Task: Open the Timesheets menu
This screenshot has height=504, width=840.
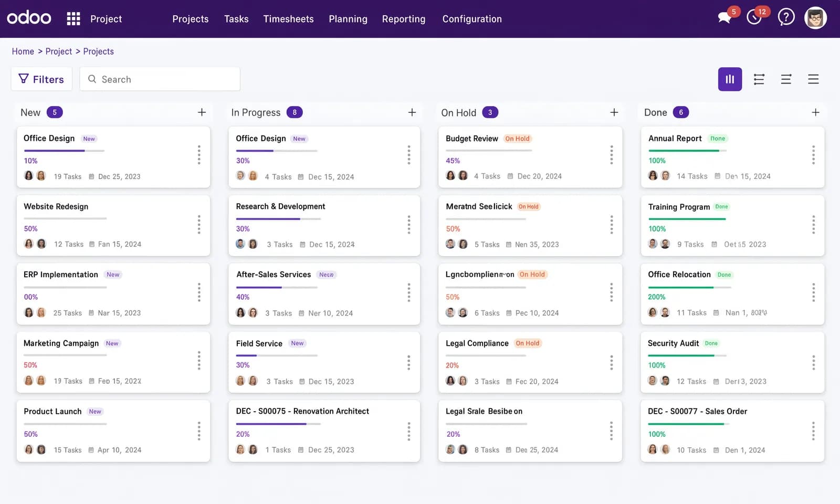Action: coord(288,19)
